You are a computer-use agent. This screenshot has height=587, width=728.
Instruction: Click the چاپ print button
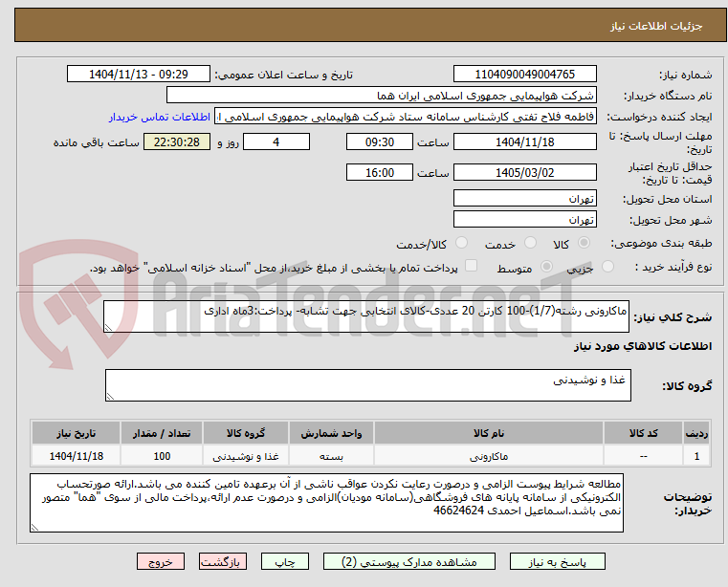coord(285,561)
